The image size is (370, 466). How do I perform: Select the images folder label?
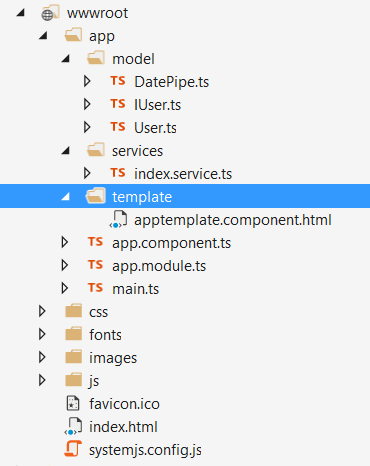pos(113,359)
